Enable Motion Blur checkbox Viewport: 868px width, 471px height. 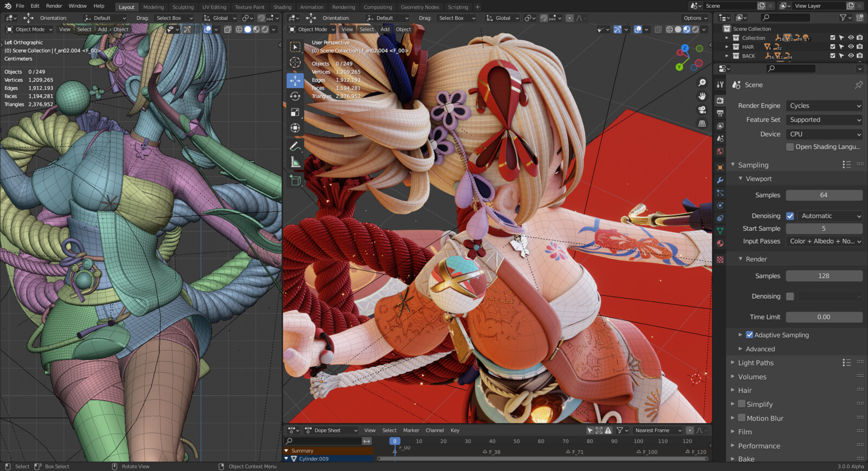click(742, 418)
